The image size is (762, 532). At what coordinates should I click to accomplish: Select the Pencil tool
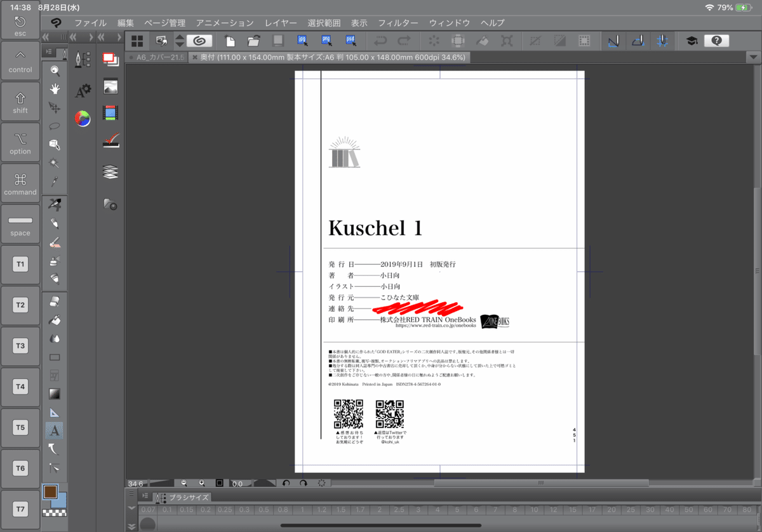[55, 223]
